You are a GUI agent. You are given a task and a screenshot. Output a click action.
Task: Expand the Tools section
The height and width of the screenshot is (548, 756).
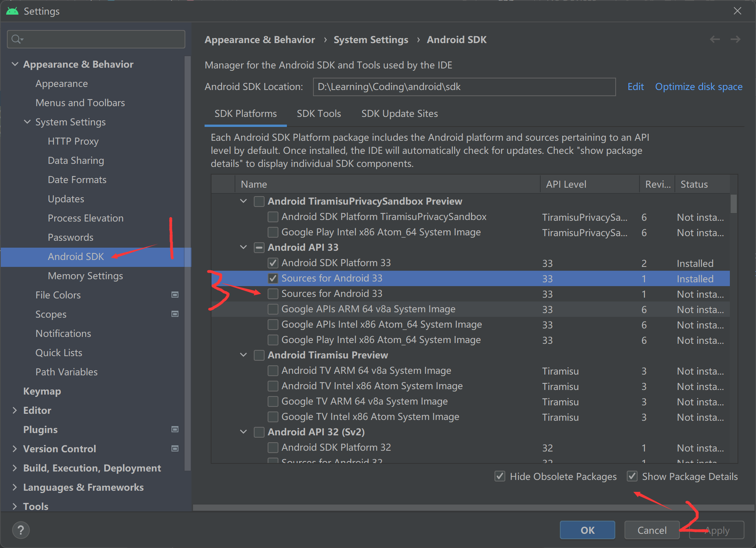[x=15, y=506]
